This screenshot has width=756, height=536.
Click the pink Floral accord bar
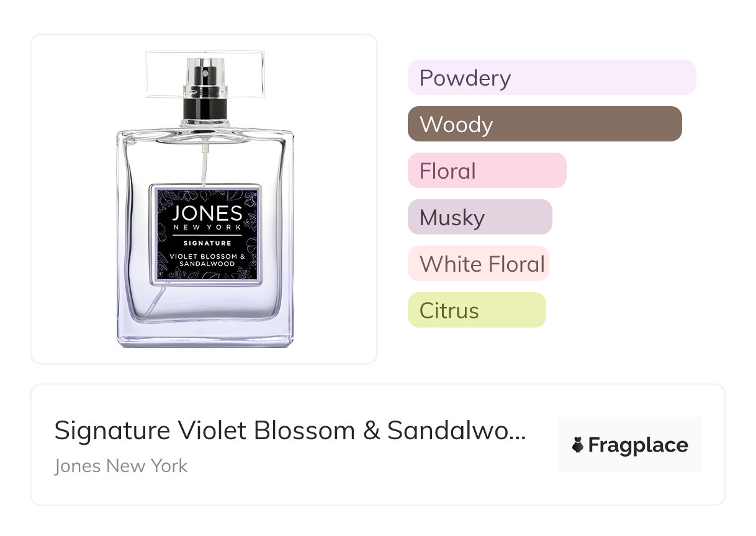pos(487,171)
